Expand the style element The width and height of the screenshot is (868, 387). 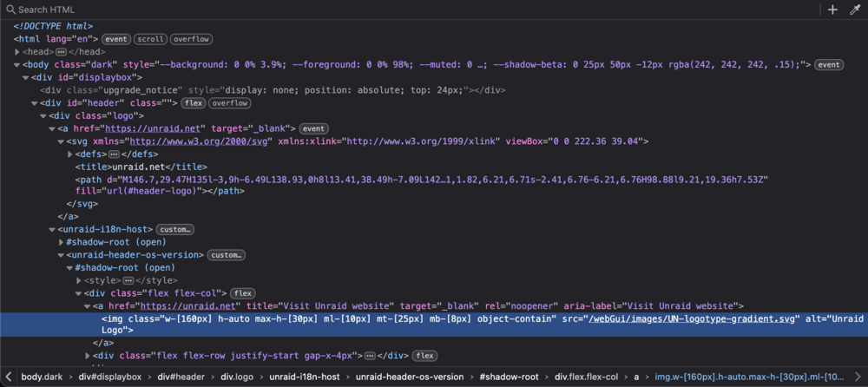[x=79, y=280]
